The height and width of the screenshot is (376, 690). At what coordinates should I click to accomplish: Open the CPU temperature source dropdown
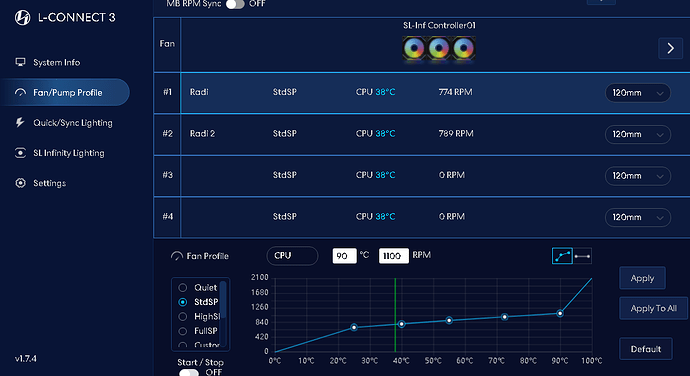[x=292, y=256]
